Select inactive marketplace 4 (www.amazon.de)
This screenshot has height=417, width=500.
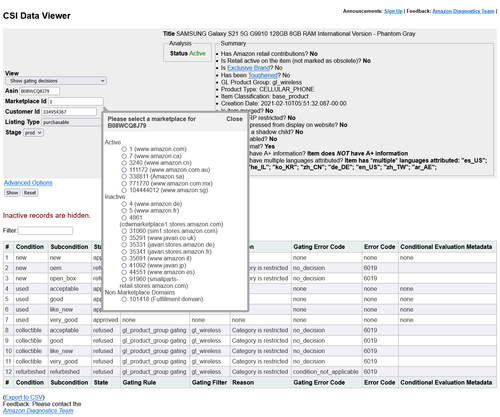click(x=124, y=204)
